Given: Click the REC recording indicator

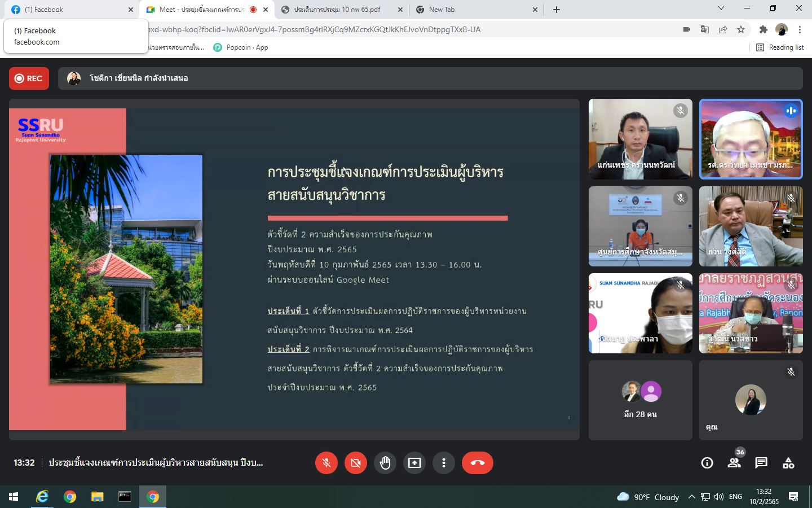Looking at the screenshot, I should tap(29, 78).
